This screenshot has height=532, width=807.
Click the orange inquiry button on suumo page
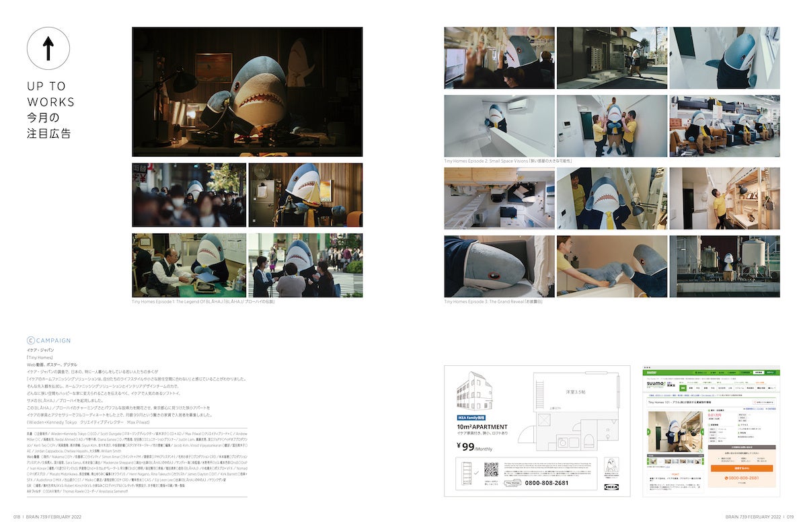click(742, 468)
